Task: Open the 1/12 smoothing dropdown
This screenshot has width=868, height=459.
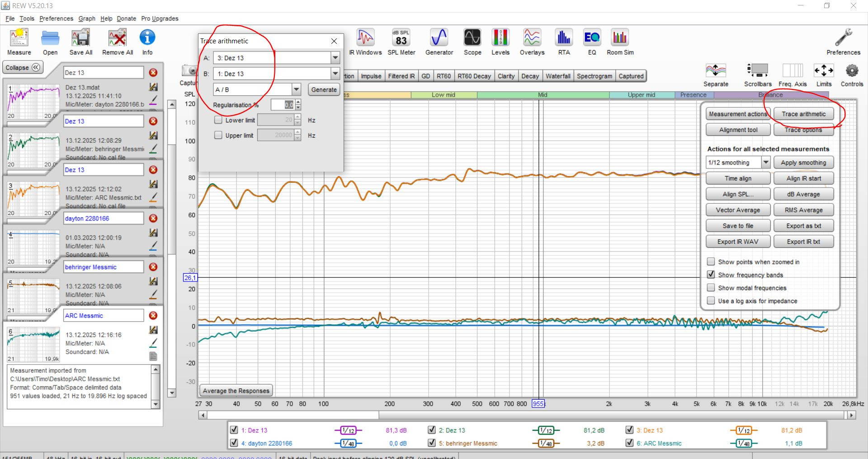Action: pos(765,163)
